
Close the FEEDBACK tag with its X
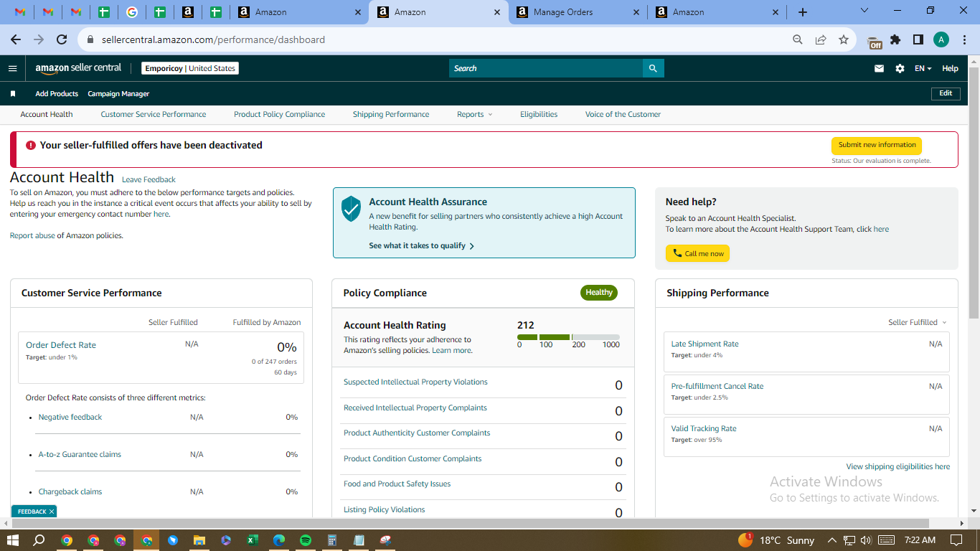point(52,512)
